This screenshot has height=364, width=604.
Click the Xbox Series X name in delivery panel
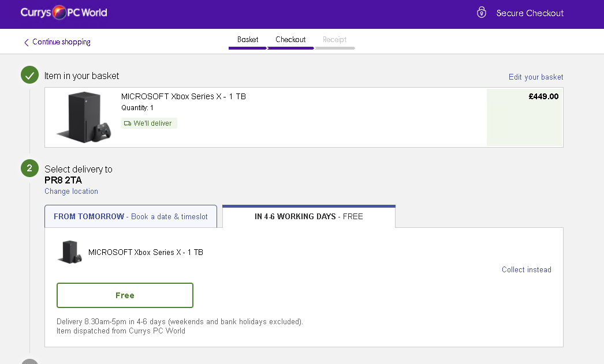point(146,253)
